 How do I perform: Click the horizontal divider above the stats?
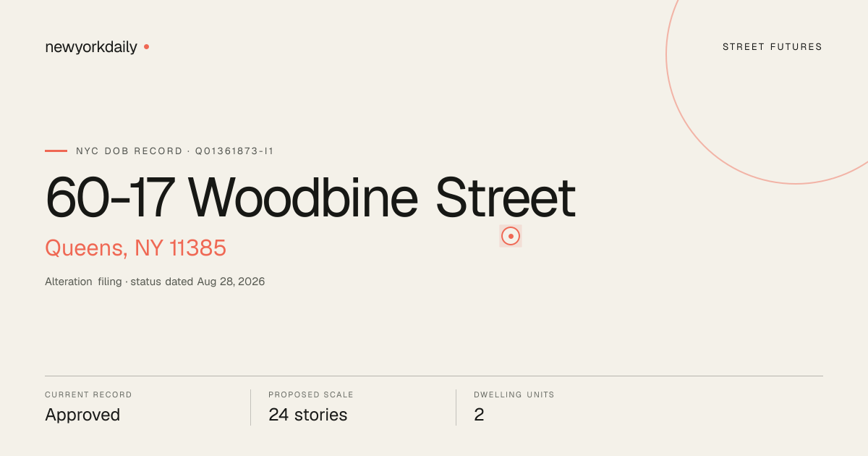pos(434,376)
